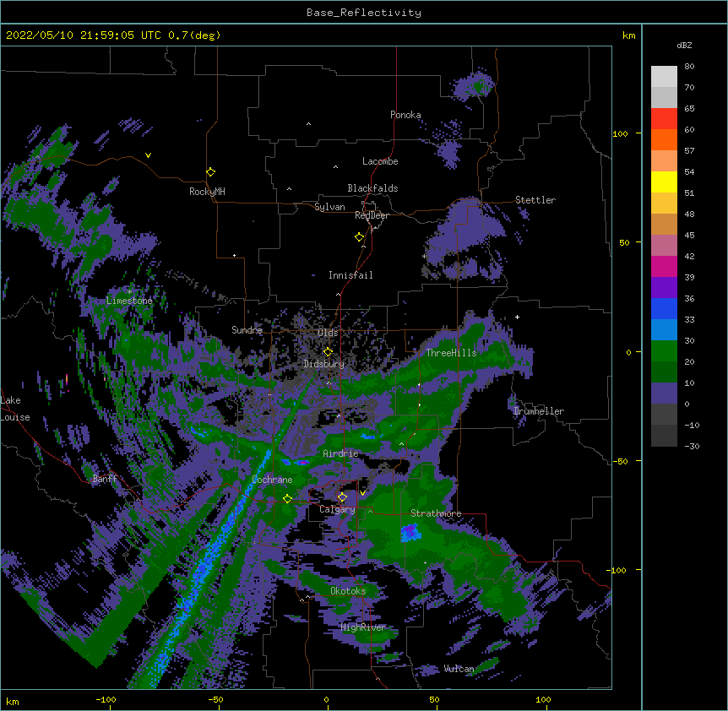
Task: Click the yellow diamond marker below Cochrane
Action: coord(287,499)
